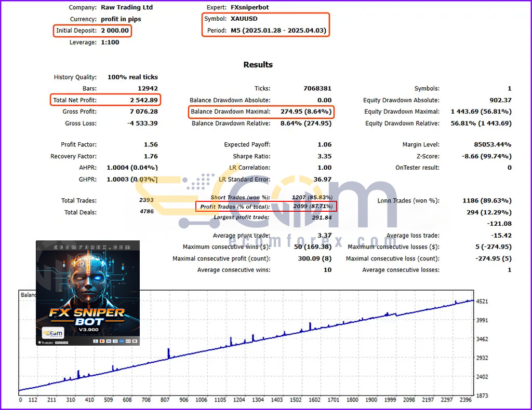
Task: Select the Ticks value 7068381
Action: click(x=317, y=88)
